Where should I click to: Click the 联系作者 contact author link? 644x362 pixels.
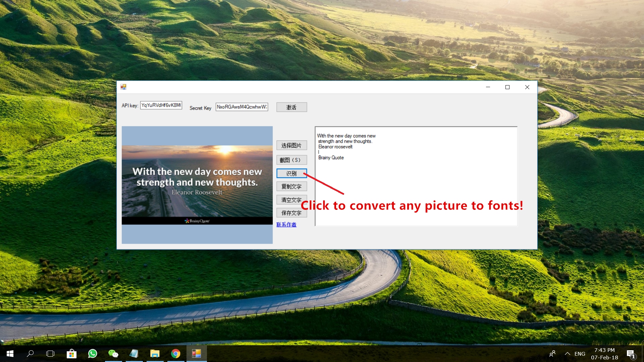pos(286,225)
